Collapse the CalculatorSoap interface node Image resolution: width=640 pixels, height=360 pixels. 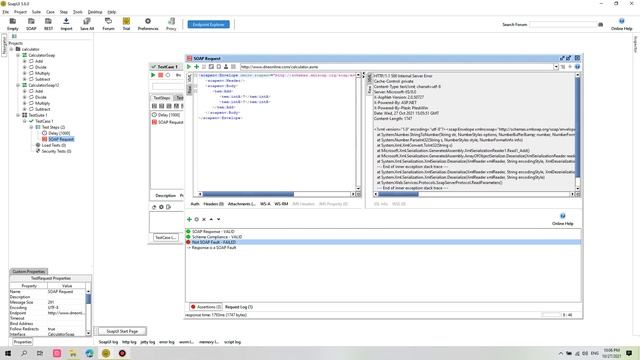[18, 55]
